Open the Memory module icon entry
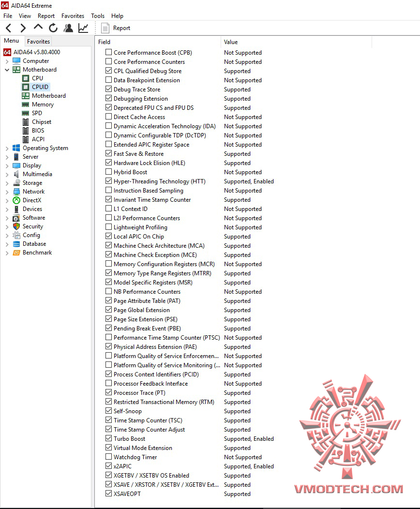This screenshot has width=420, height=509. coord(26,105)
